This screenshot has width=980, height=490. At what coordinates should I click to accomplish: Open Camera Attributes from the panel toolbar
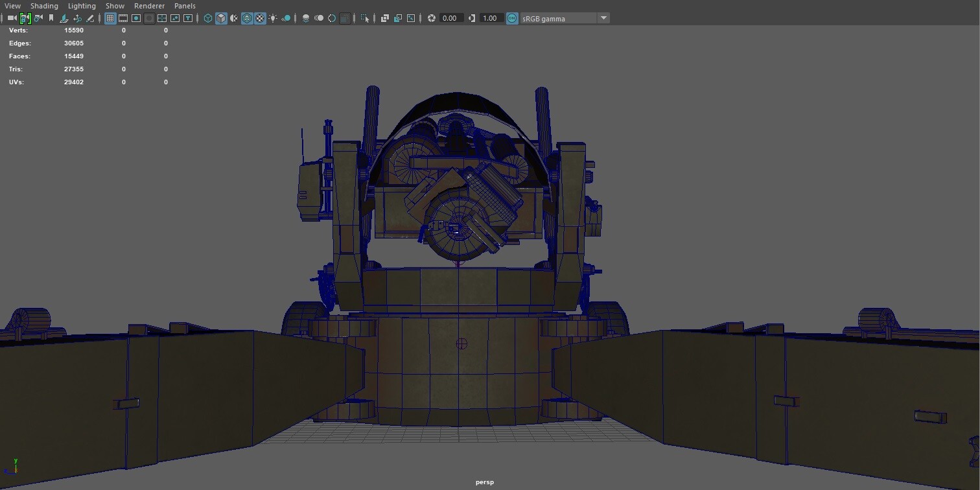(x=38, y=18)
